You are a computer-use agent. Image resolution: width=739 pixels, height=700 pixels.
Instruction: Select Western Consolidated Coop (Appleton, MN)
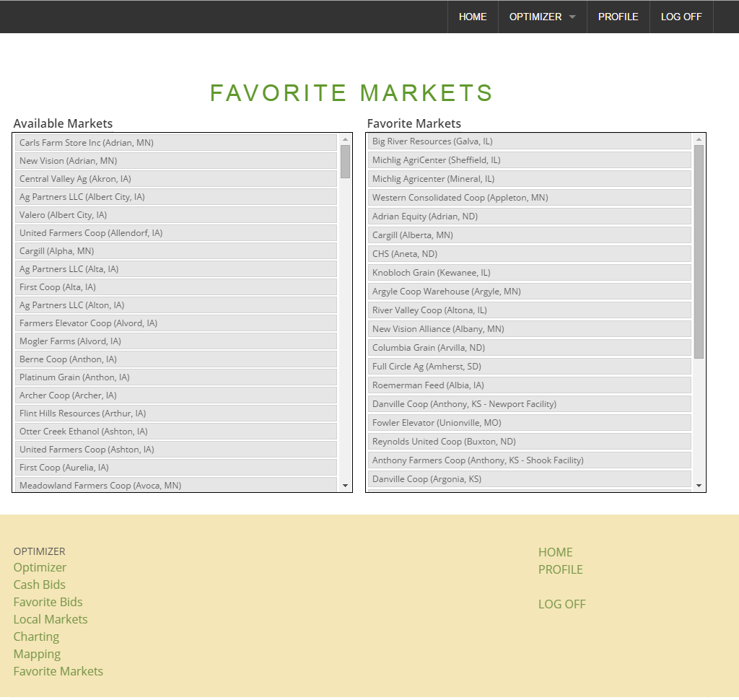click(530, 198)
